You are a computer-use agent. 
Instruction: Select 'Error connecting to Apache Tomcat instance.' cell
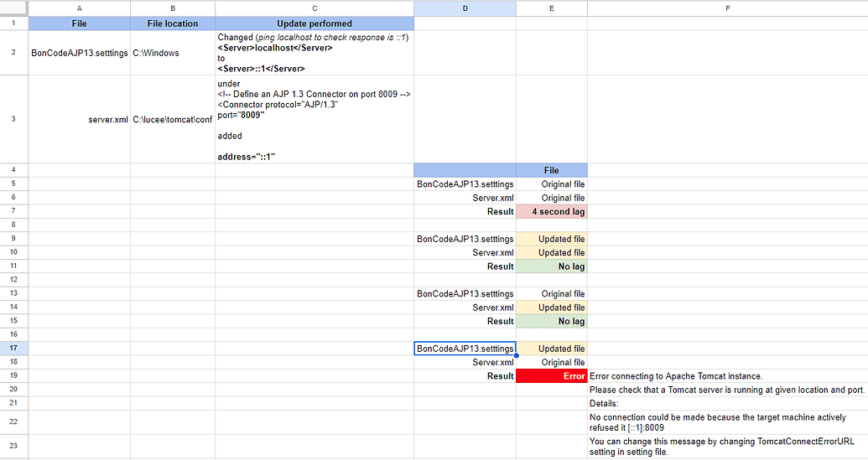[x=727, y=375]
